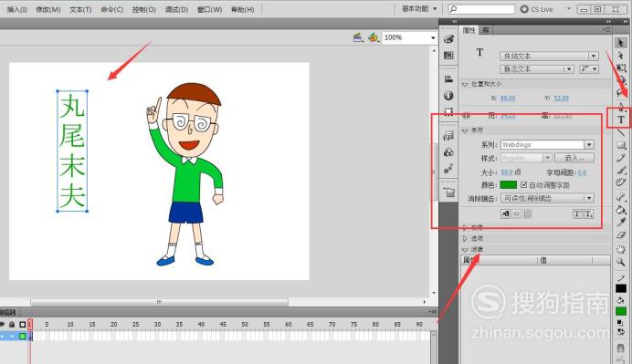The height and width of the screenshot is (364, 632).
Task: Select the Free Transform tool
Action: click(621, 68)
